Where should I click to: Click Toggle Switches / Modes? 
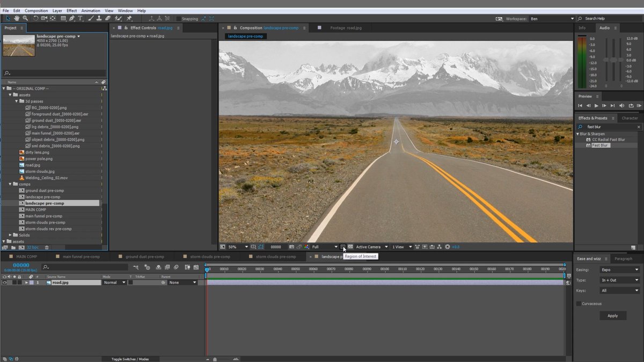click(x=130, y=359)
